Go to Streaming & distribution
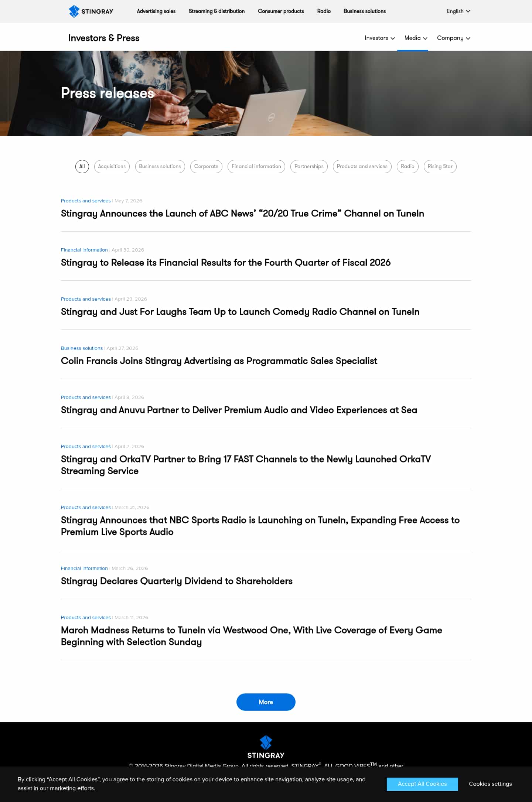 [x=217, y=11]
